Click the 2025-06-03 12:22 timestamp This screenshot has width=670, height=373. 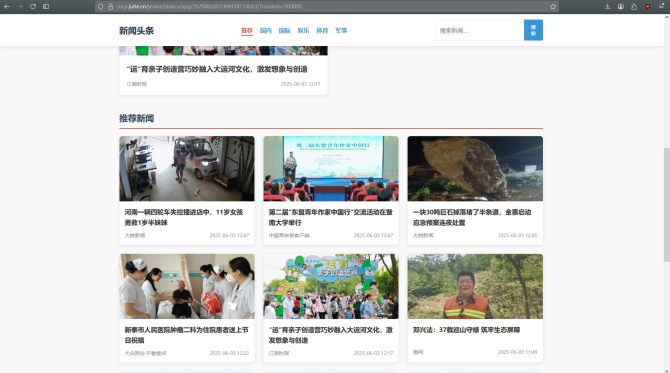229,353
